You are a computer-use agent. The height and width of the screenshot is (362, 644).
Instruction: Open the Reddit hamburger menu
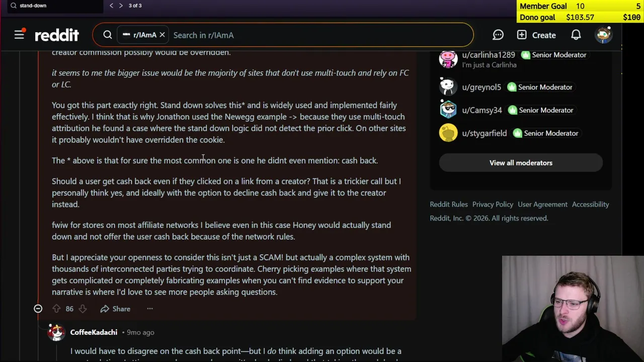tap(19, 35)
